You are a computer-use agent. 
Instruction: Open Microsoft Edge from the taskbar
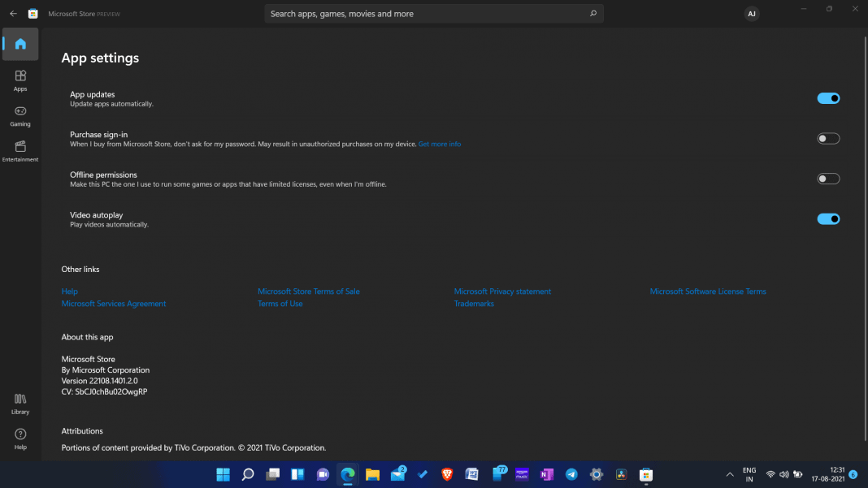point(347,474)
